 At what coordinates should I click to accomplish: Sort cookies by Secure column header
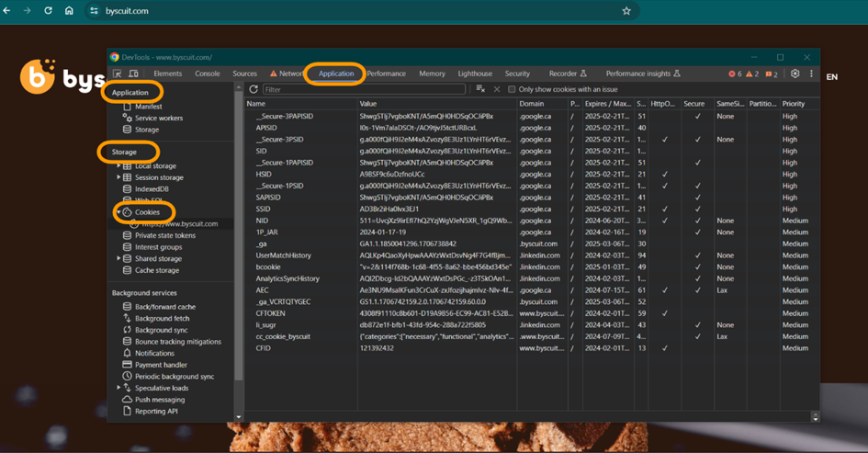point(697,104)
